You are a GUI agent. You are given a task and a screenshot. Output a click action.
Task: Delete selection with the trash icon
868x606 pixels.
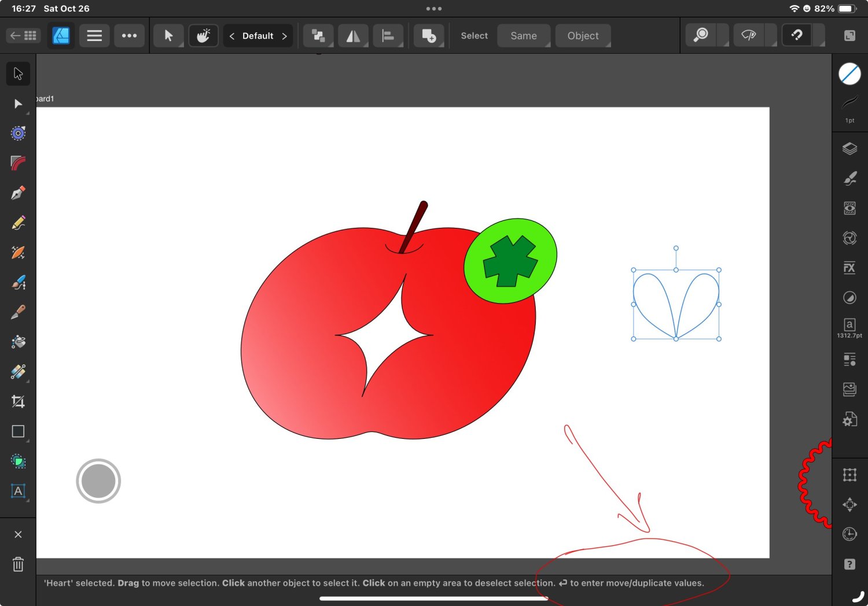[x=18, y=564]
